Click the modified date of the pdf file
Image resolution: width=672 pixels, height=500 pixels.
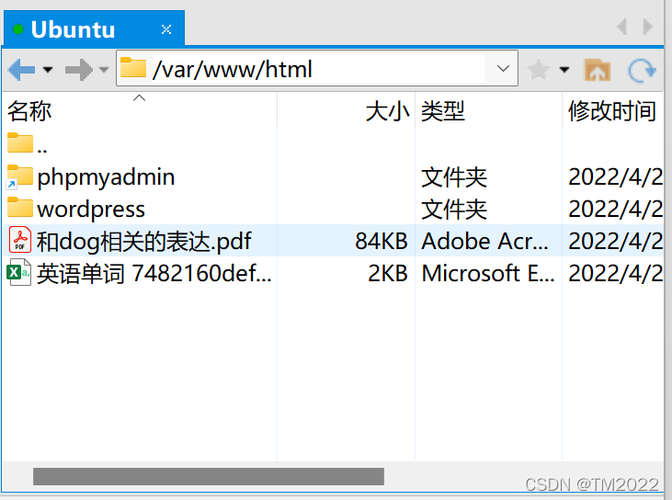(x=615, y=241)
